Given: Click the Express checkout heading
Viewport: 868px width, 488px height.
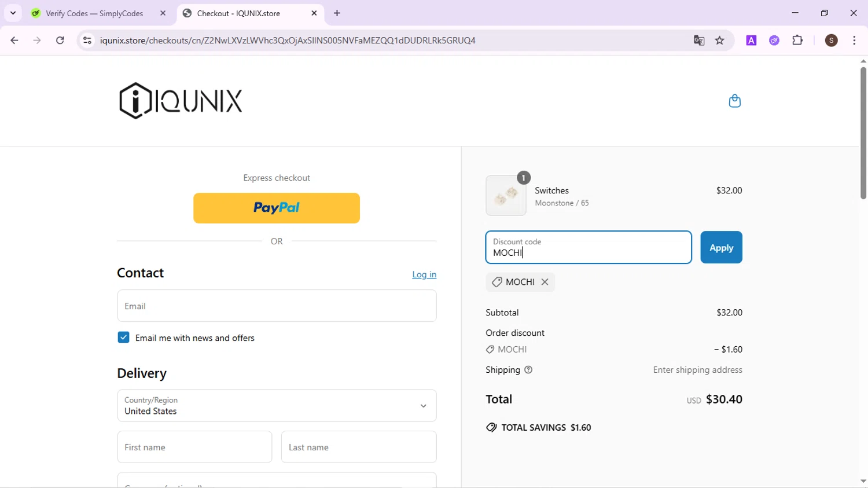Looking at the screenshot, I should [x=277, y=178].
